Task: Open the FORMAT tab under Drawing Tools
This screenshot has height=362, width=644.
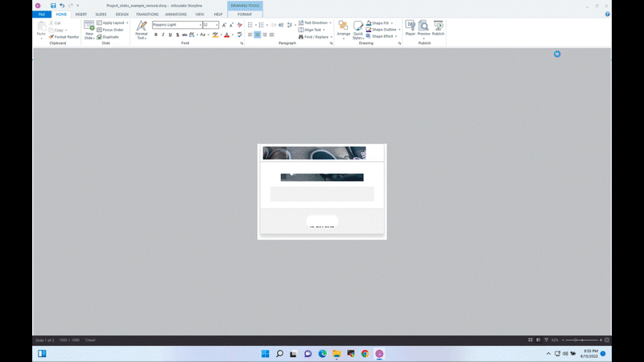Action: tap(245, 14)
